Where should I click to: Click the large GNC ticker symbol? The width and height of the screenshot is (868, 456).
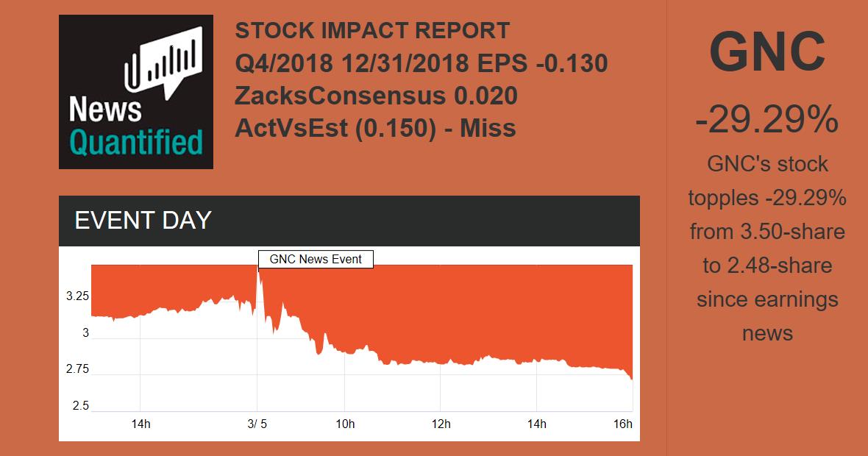[767, 53]
